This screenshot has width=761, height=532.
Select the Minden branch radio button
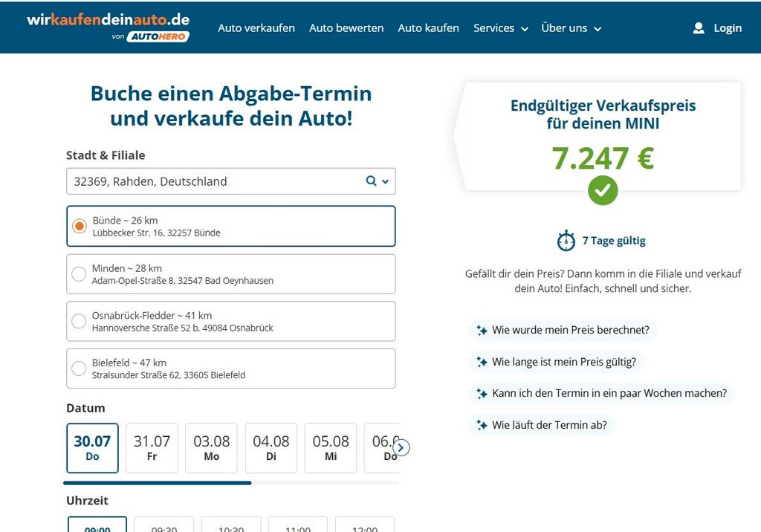pos(79,273)
